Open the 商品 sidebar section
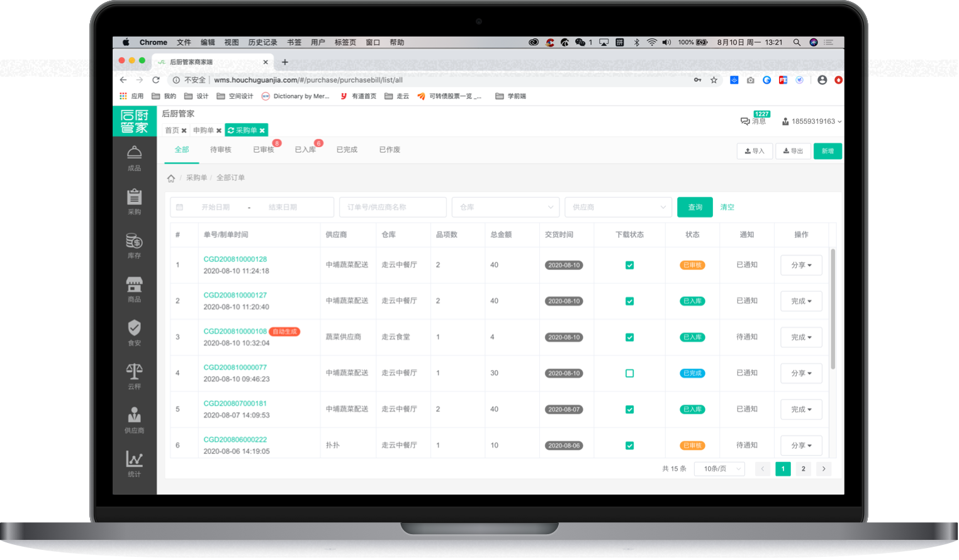This screenshot has width=959, height=560. click(134, 289)
